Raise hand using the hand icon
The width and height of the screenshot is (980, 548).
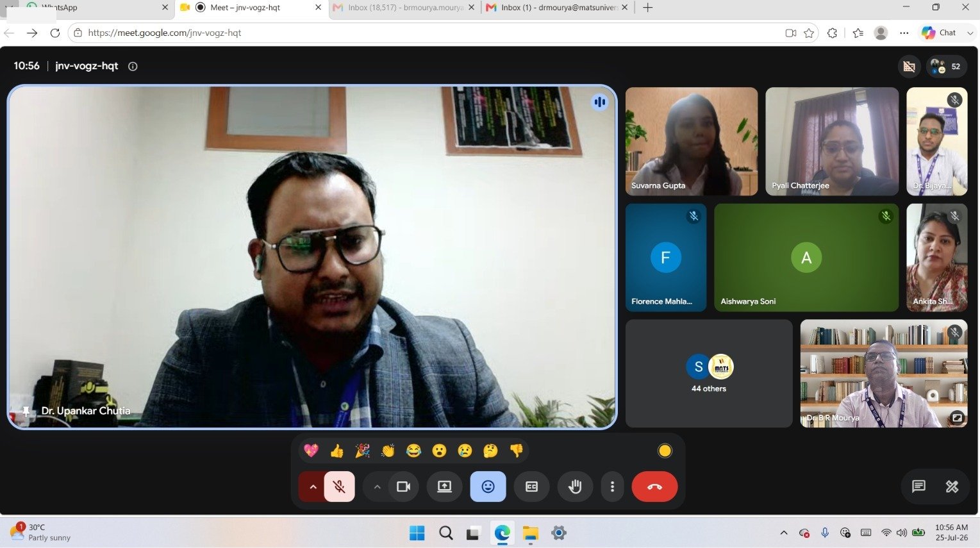[575, 486]
